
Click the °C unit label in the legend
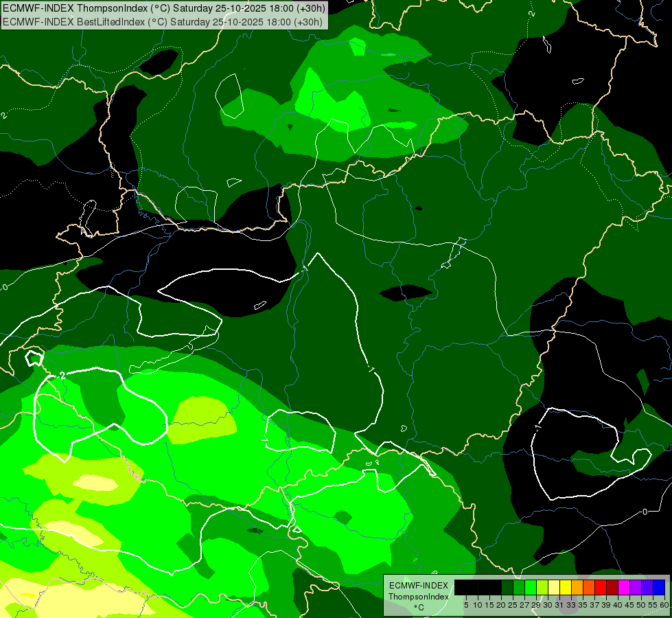click(x=419, y=607)
